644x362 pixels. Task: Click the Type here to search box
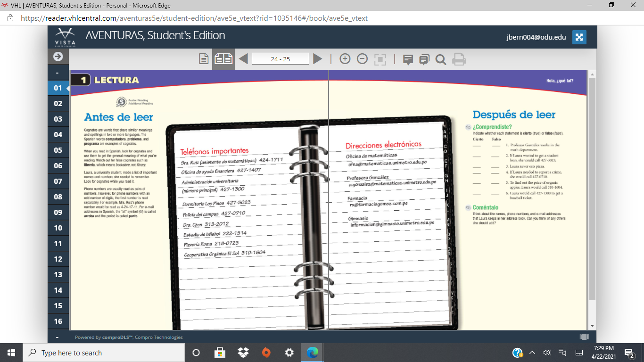click(104, 353)
